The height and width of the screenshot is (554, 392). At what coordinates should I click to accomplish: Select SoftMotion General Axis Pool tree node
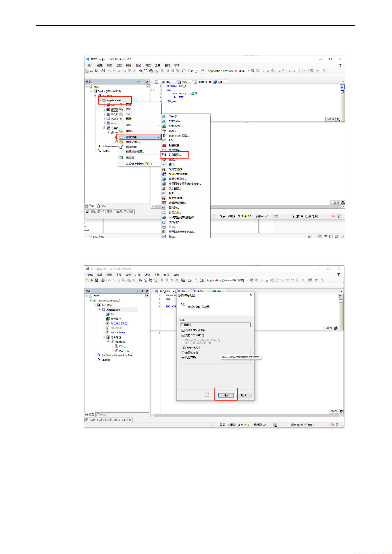pos(117,355)
